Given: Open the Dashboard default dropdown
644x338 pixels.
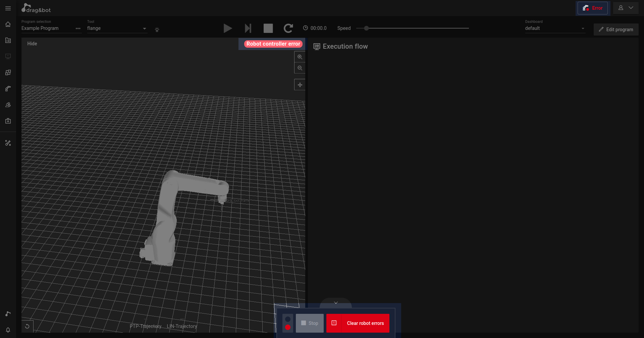Looking at the screenshot, I should (555, 29).
